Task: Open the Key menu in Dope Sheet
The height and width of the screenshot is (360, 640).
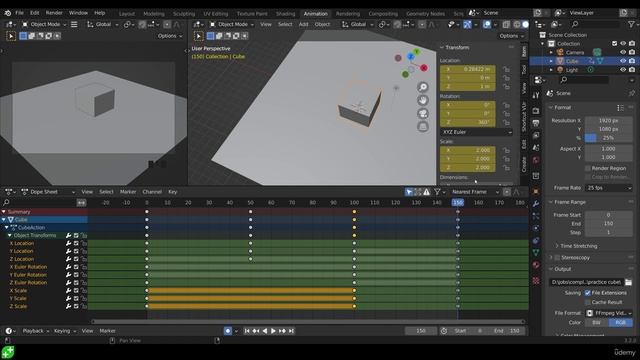Action: (173, 192)
